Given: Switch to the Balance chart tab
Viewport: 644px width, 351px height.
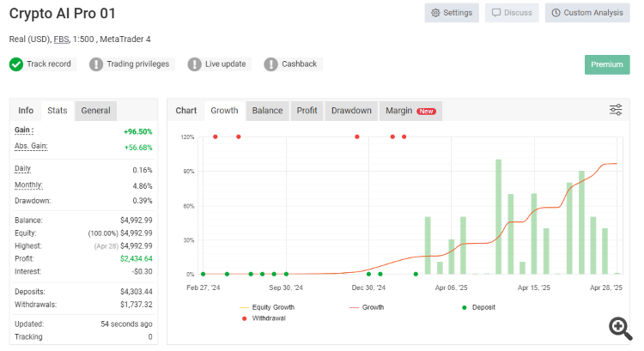Looking at the screenshot, I should coord(267,111).
